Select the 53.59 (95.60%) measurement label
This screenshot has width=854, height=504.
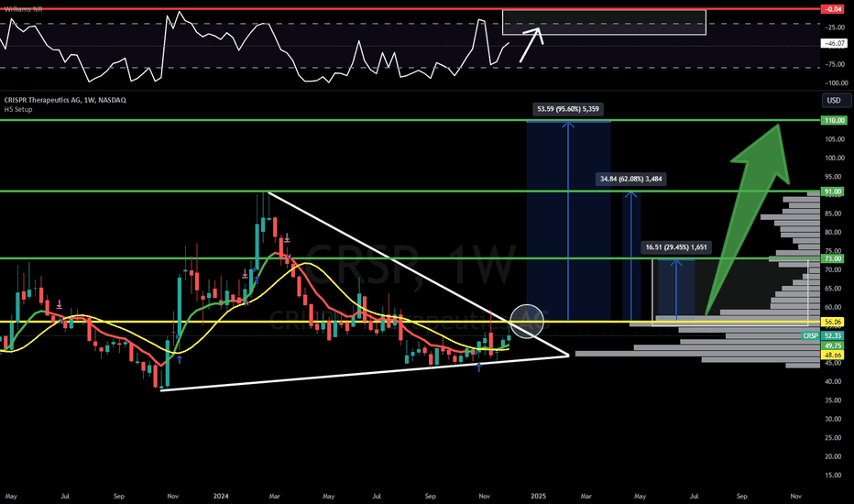pos(568,110)
